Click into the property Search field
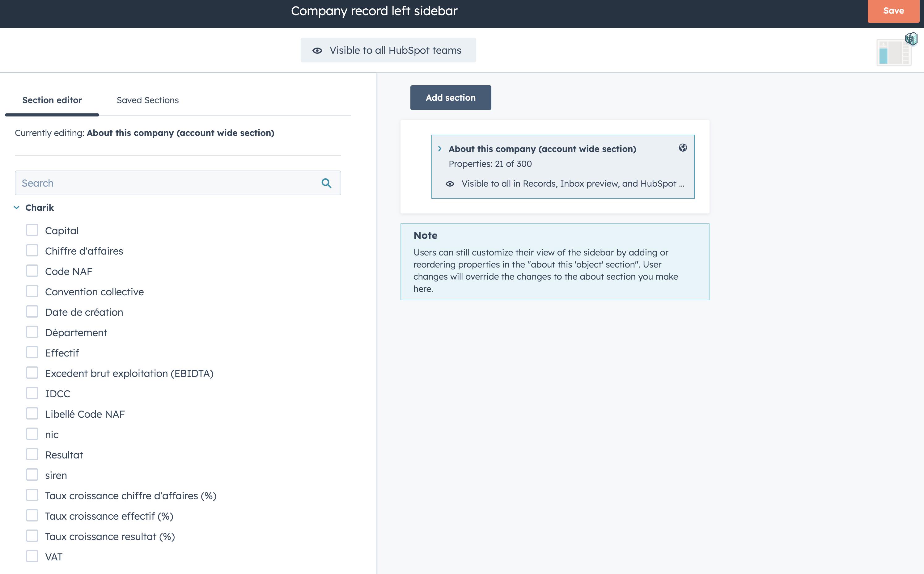Viewport: 924px width, 574px height. 178,183
